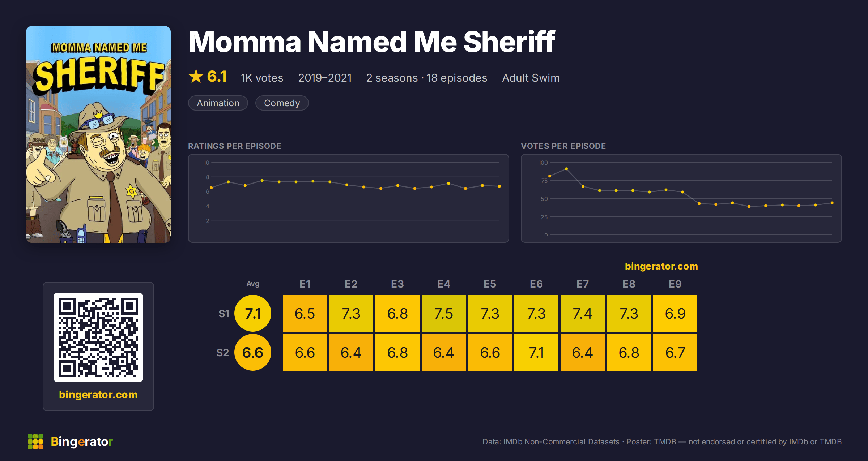This screenshot has height=461, width=868.
Task: Click the S2 average 6.6 circle
Action: 253,352
